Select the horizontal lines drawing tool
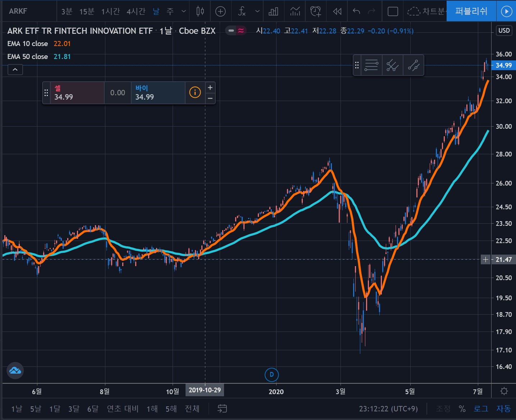516x420 pixels. [371, 65]
